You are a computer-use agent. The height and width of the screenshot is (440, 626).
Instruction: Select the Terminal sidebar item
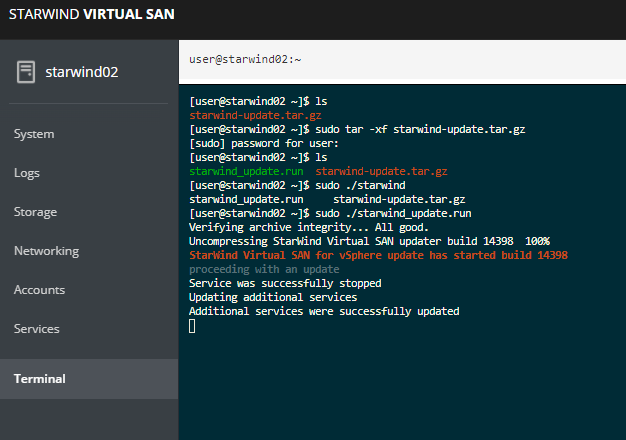coord(89,379)
